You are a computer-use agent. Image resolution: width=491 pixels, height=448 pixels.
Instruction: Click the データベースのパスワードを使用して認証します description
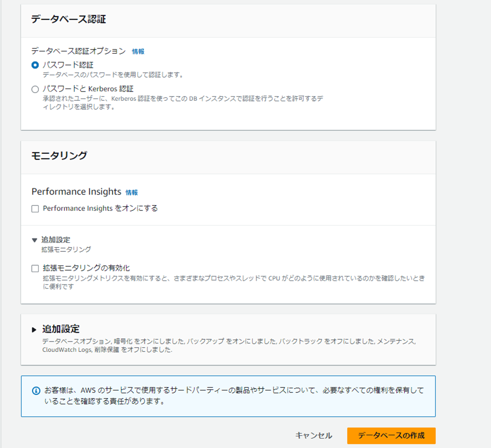113,75
